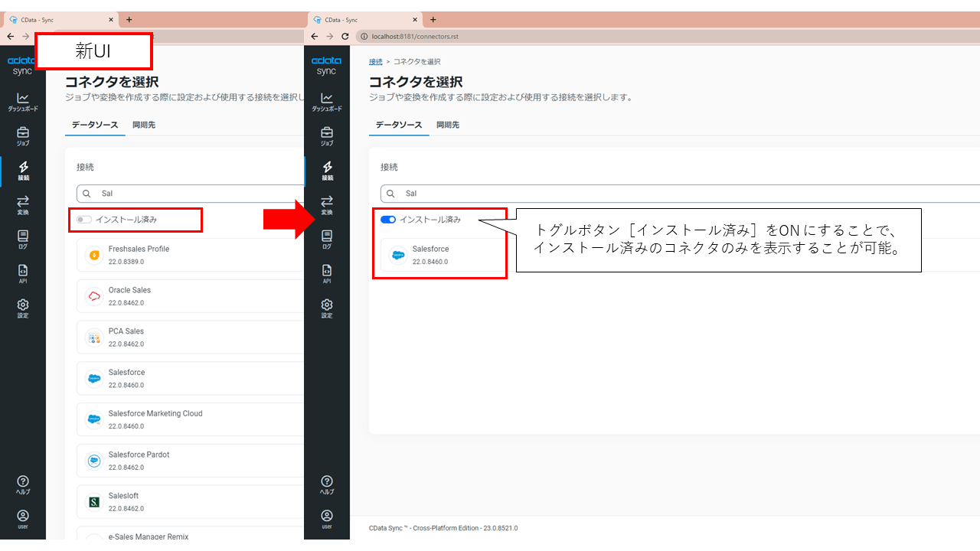The image size is (980, 551).
Task: Select 接続 in the left window sidebar
Action: pos(23,171)
